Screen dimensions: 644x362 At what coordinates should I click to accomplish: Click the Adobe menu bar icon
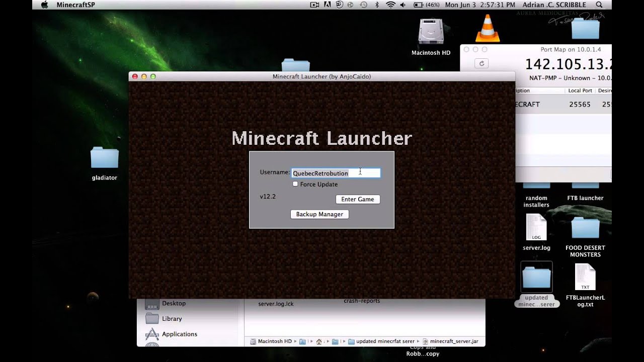click(327, 5)
